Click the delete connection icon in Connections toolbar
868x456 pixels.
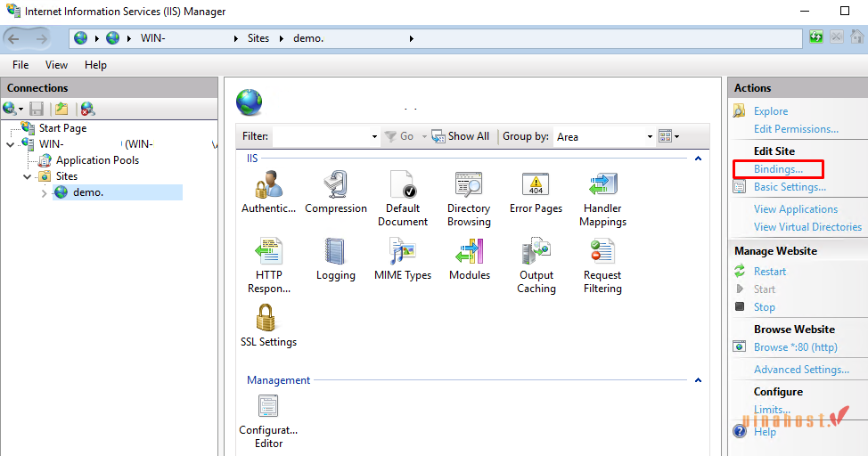coord(87,109)
